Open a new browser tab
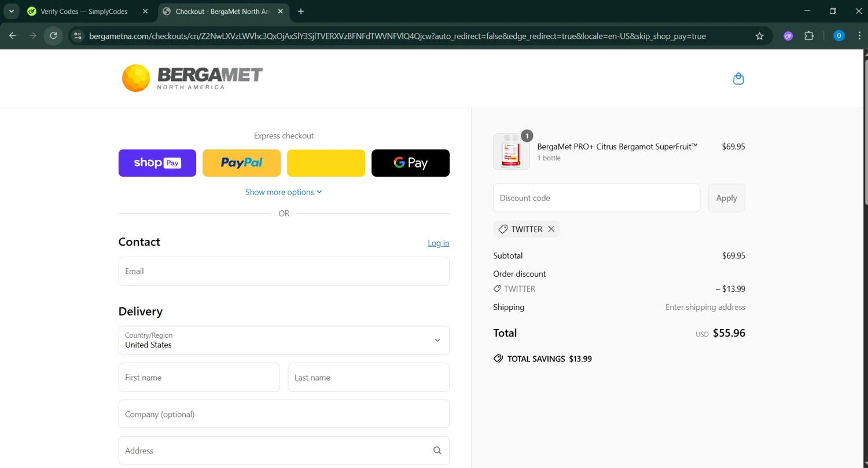The height and width of the screenshot is (468, 868). click(301, 11)
